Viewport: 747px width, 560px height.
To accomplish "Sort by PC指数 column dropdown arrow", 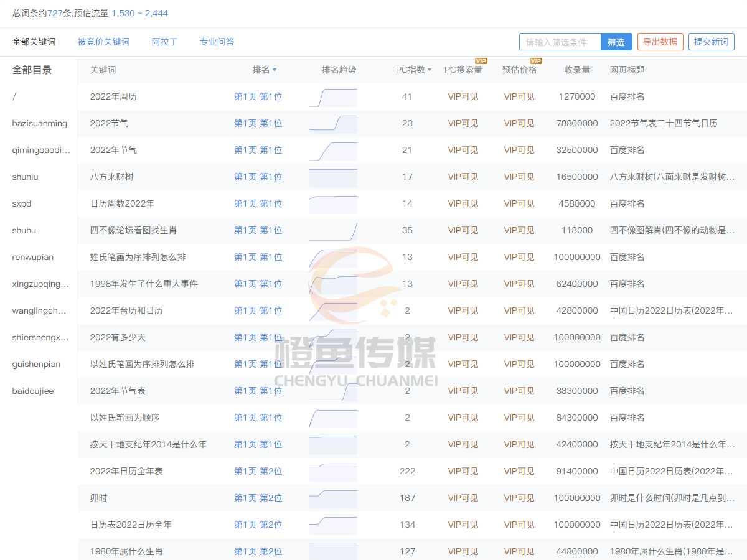I will point(430,70).
